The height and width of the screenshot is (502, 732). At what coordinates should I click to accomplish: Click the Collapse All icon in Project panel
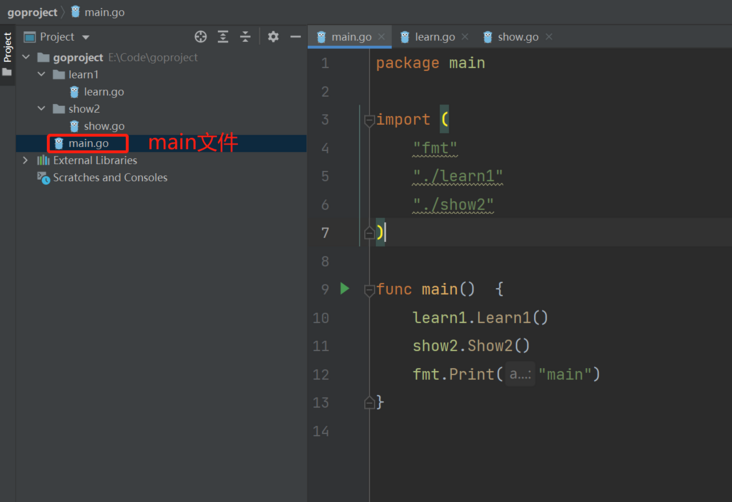(245, 37)
